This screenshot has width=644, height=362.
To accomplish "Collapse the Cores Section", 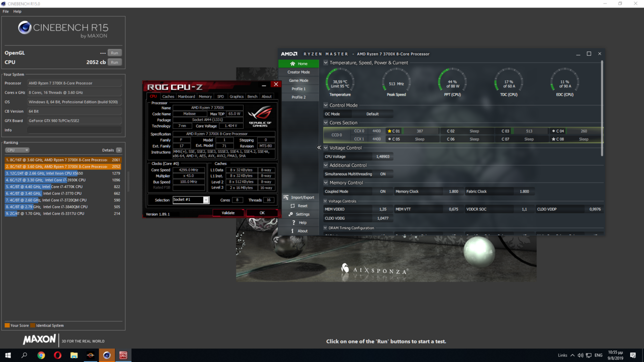I will (x=326, y=123).
